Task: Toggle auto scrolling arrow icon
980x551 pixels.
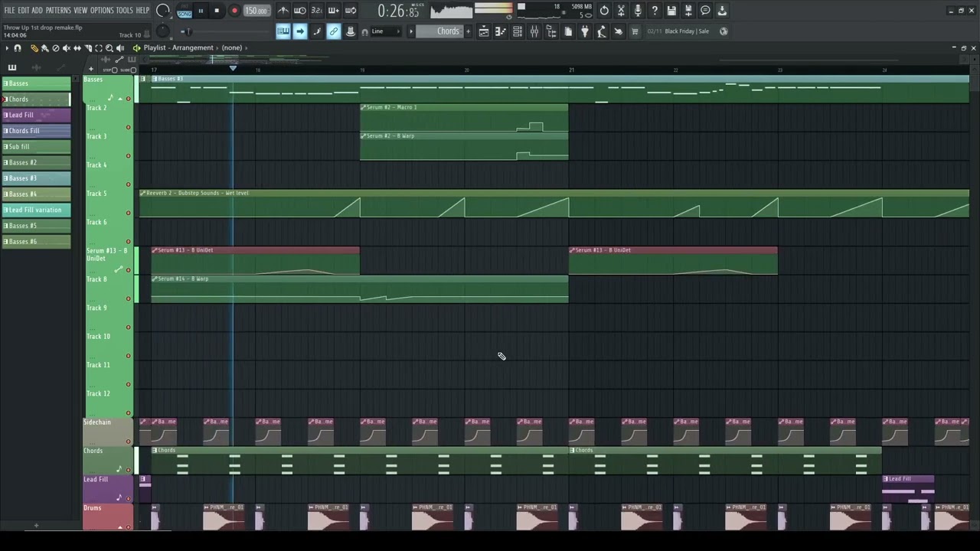Action: pyautogui.click(x=300, y=31)
